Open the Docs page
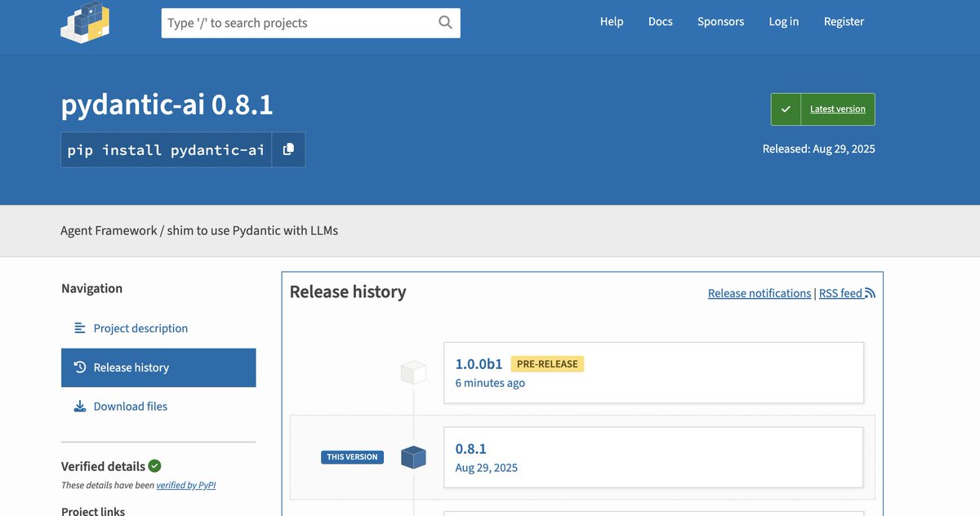The height and width of the screenshot is (516, 980). (661, 22)
